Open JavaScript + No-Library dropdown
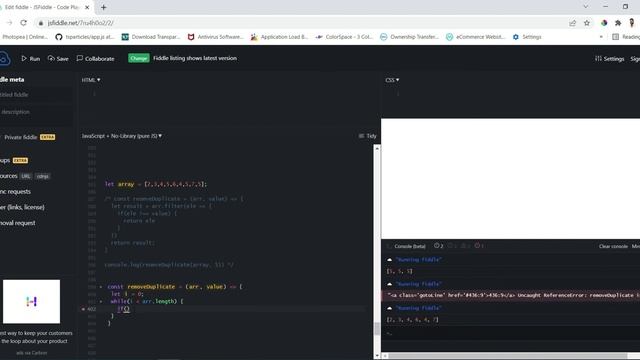Image resolution: width=640 pixels, height=360 pixels. [x=122, y=136]
